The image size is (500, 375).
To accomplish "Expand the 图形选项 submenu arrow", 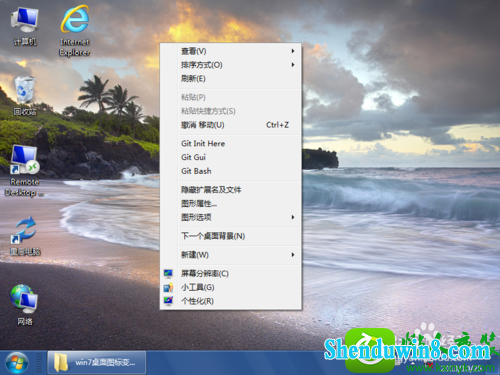I will pos(293,217).
